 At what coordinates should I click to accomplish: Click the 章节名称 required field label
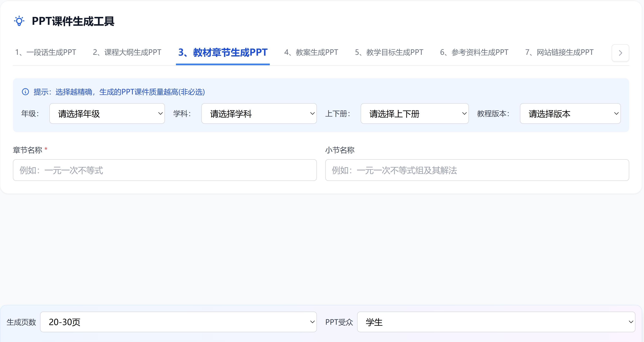(x=30, y=150)
